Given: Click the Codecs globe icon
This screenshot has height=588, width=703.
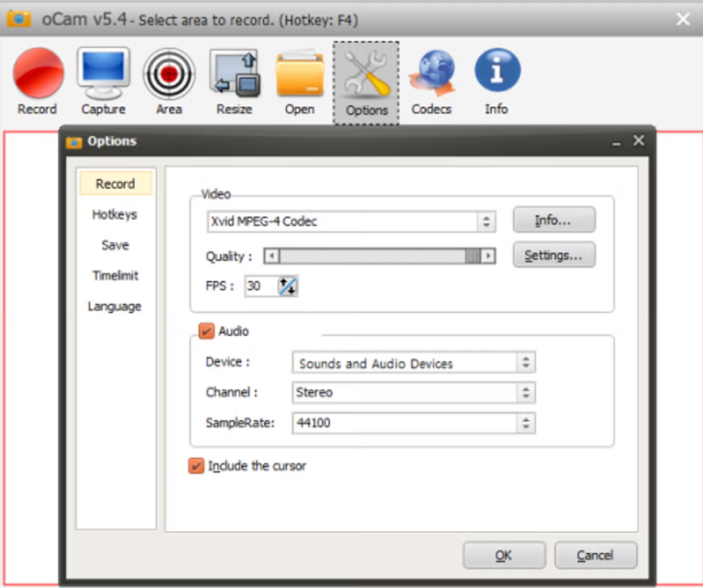Looking at the screenshot, I should (x=432, y=73).
